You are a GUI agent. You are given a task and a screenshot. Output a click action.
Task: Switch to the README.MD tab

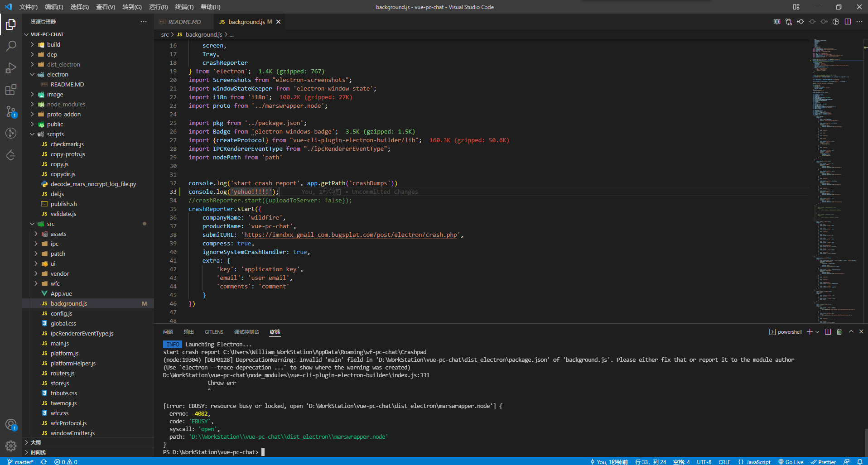183,21
